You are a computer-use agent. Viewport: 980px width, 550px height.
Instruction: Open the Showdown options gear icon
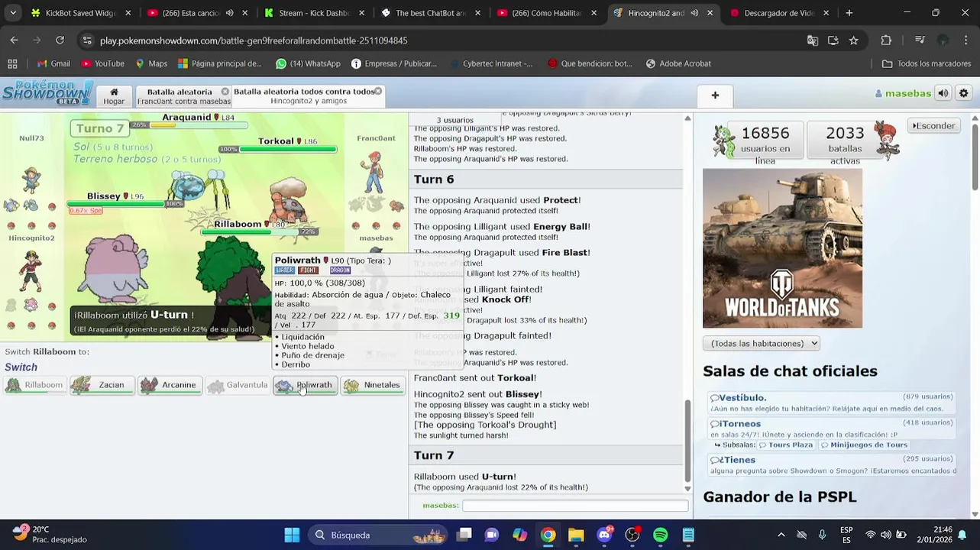[x=963, y=93]
